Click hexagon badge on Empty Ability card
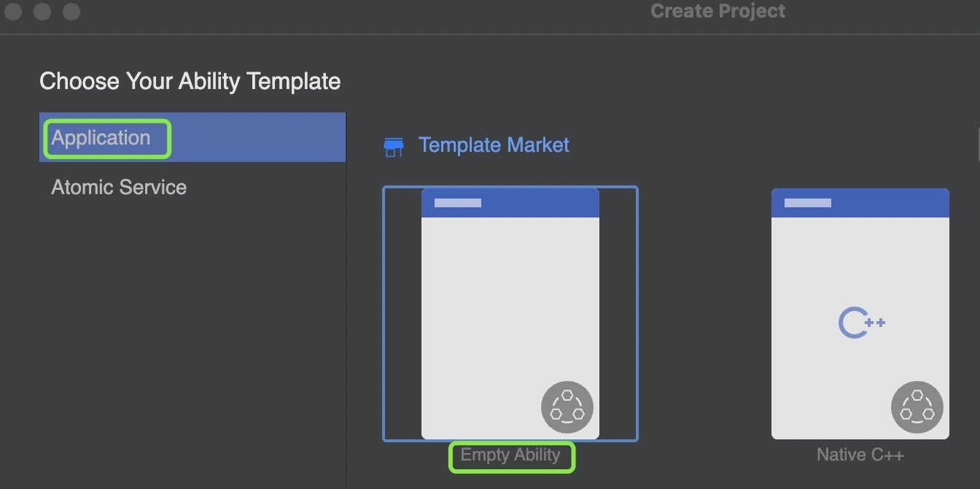 567,407
